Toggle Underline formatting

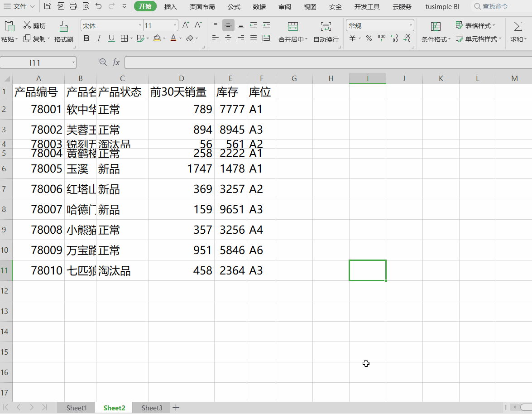tap(111, 39)
